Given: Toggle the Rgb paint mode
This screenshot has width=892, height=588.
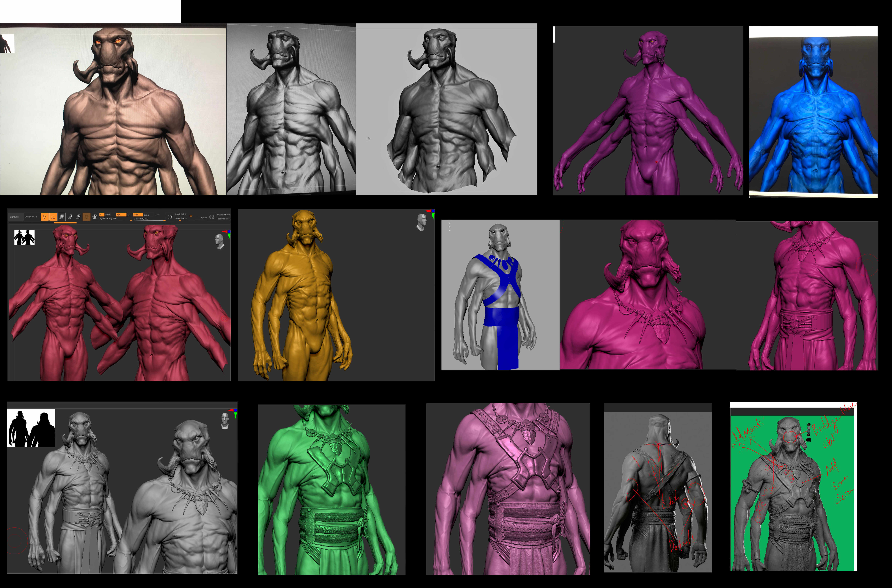Looking at the screenshot, I should (121, 215).
